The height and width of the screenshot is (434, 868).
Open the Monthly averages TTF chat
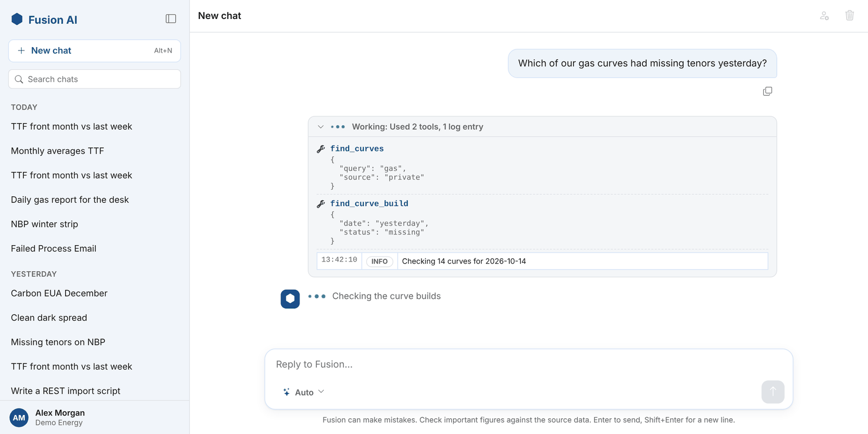click(58, 151)
